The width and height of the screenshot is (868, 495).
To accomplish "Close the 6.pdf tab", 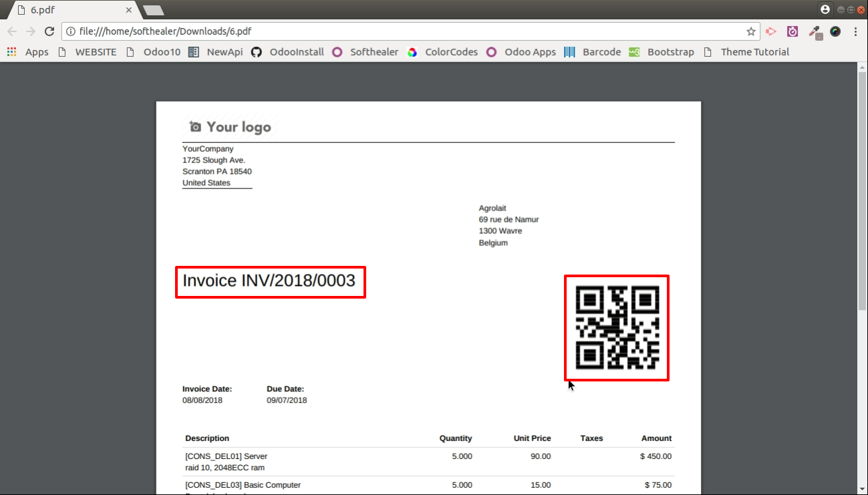I will pos(129,10).
